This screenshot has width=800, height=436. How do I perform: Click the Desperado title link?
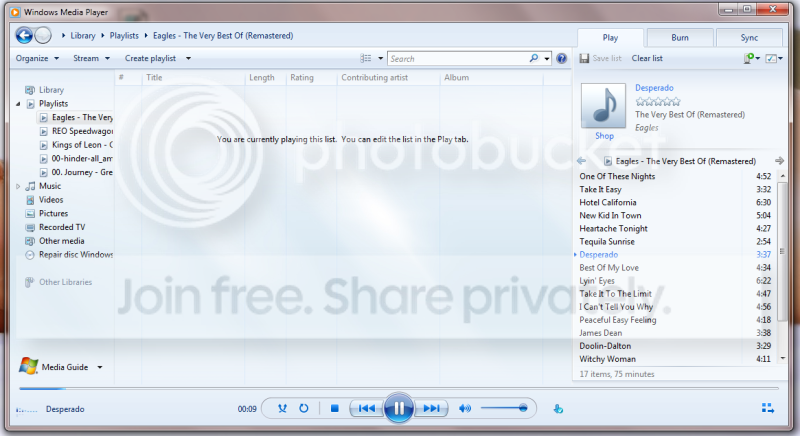click(x=654, y=88)
